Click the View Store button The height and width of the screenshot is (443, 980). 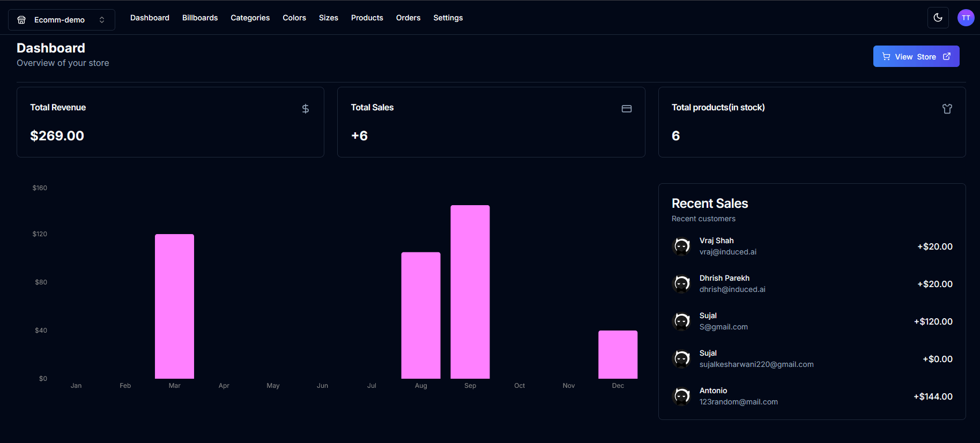(916, 56)
